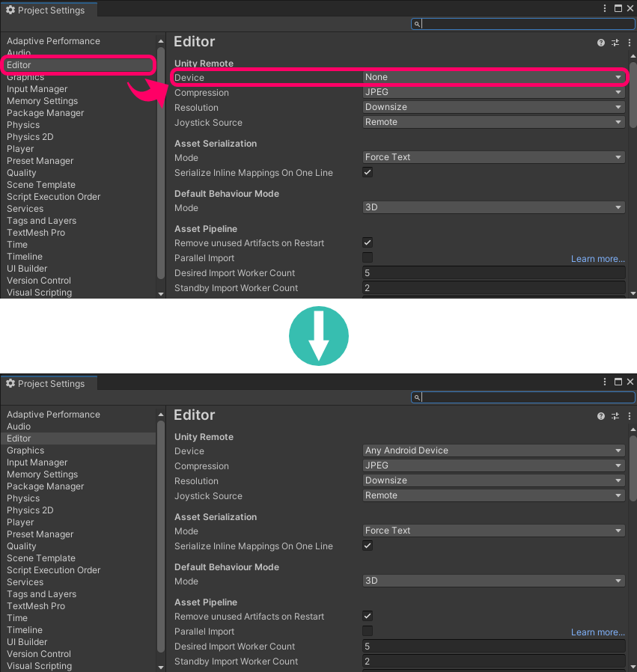Click the preset selector icon beside Editor heading
This screenshot has height=672, width=637.
click(615, 43)
